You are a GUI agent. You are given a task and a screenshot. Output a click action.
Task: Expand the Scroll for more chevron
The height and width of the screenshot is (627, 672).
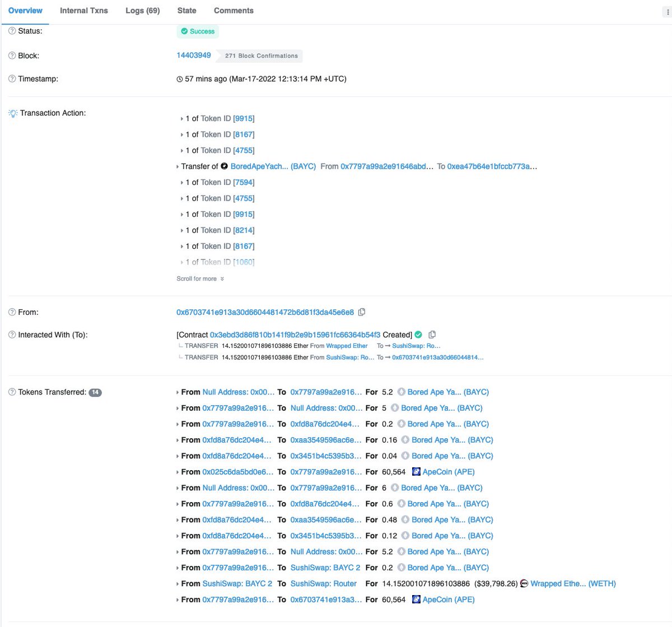point(222,279)
